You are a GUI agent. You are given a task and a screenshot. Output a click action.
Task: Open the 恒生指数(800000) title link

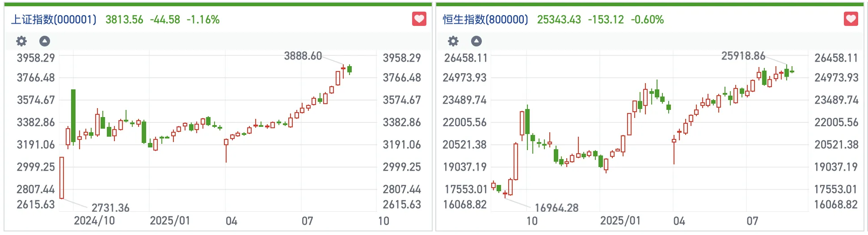[x=485, y=20]
